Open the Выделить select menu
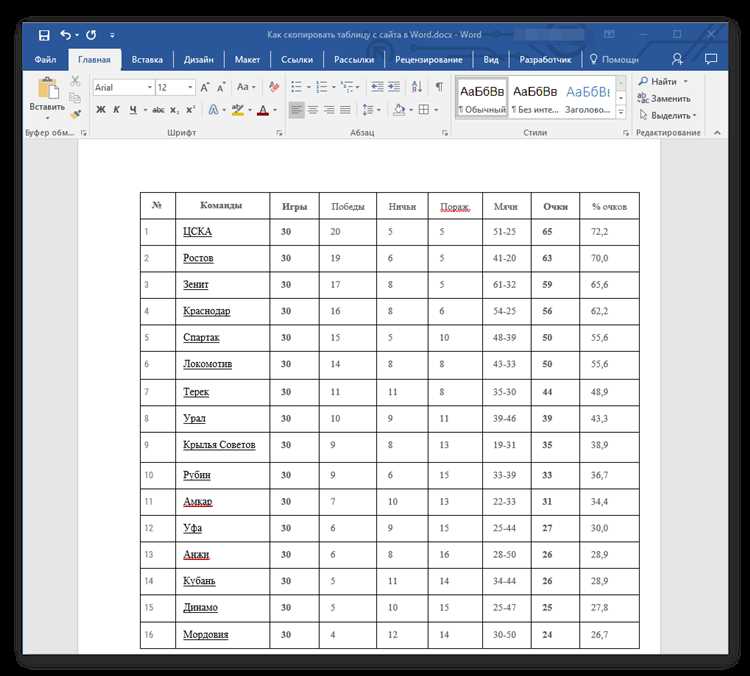750x676 pixels. tap(668, 116)
